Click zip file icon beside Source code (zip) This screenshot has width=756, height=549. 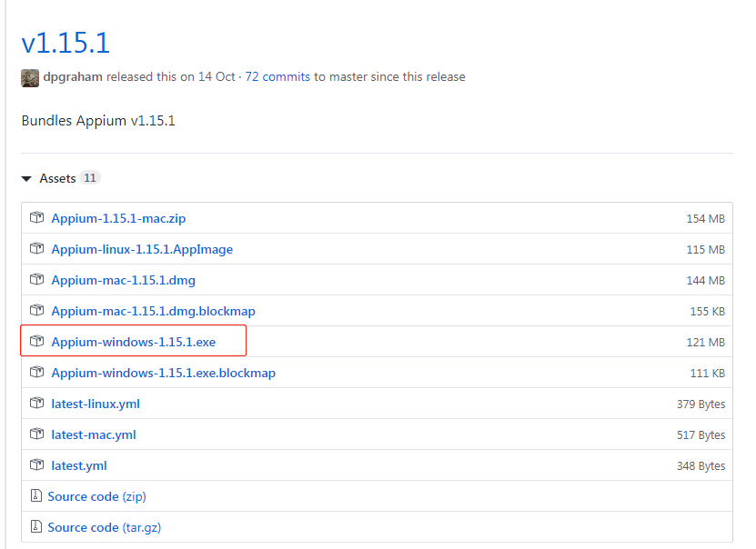(36, 495)
